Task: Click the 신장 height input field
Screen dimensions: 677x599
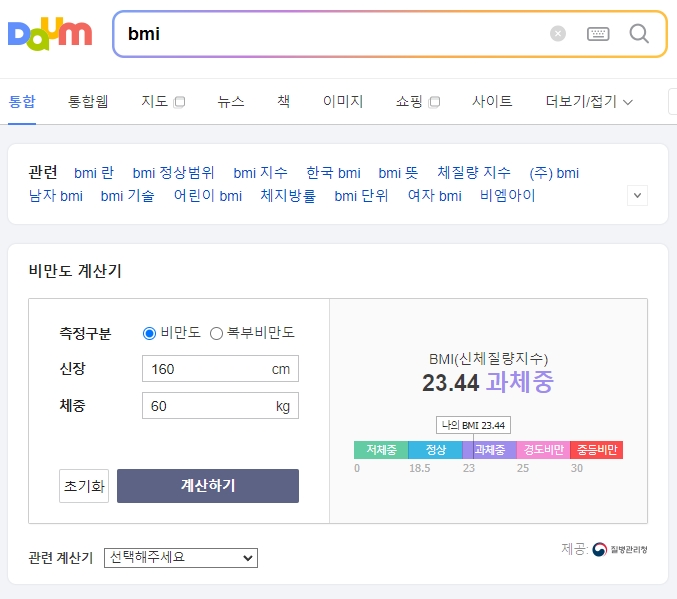Action: pos(220,368)
